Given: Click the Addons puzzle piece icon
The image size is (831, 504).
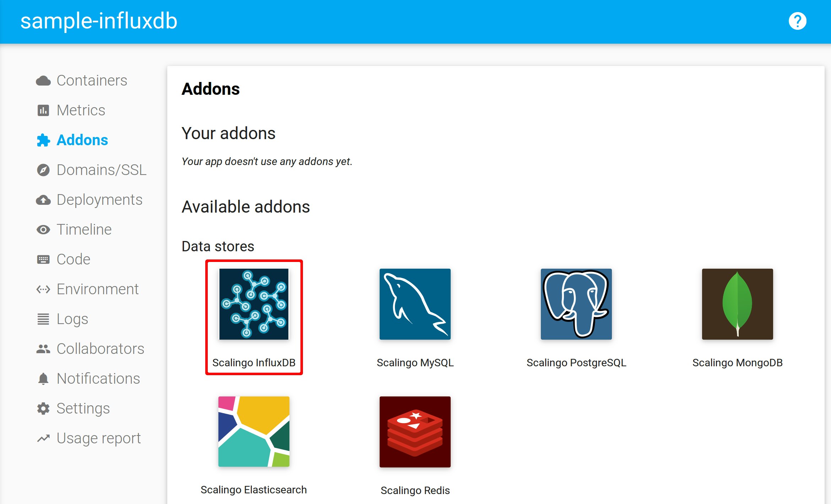Looking at the screenshot, I should tap(44, 140).
